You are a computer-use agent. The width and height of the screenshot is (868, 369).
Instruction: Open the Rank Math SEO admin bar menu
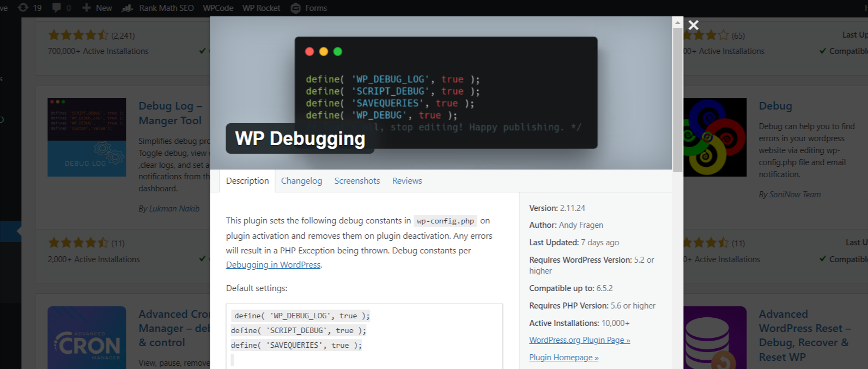157,8
